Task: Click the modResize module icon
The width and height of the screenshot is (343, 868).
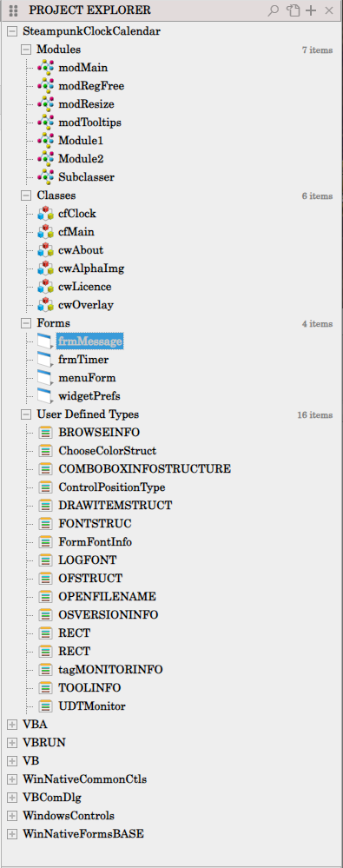Action: pos(46,104)
